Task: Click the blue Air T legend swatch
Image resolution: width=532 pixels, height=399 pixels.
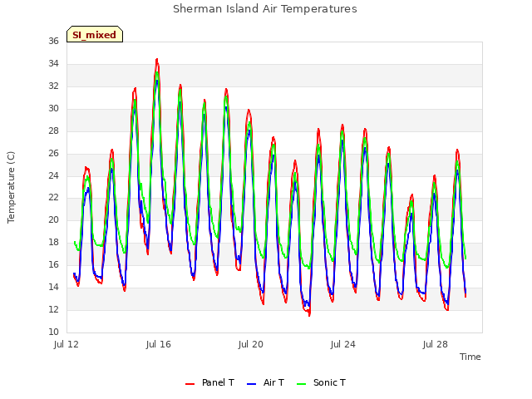Action: click(x=251, y=384)
